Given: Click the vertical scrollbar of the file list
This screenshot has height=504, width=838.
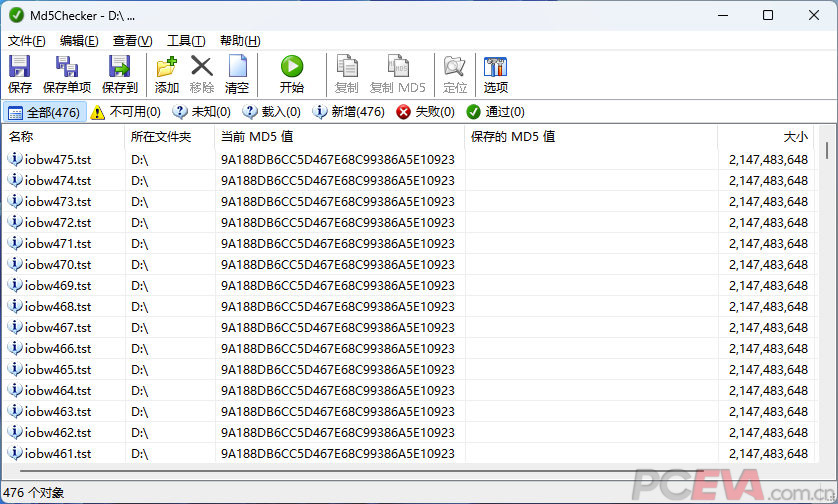Looking at the screenshot, I should (826, 300).
